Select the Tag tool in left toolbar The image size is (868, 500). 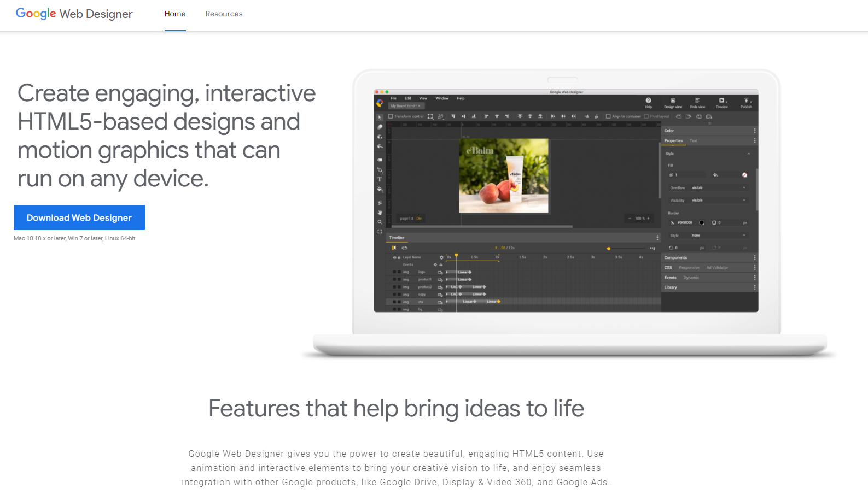pos(380,160)
